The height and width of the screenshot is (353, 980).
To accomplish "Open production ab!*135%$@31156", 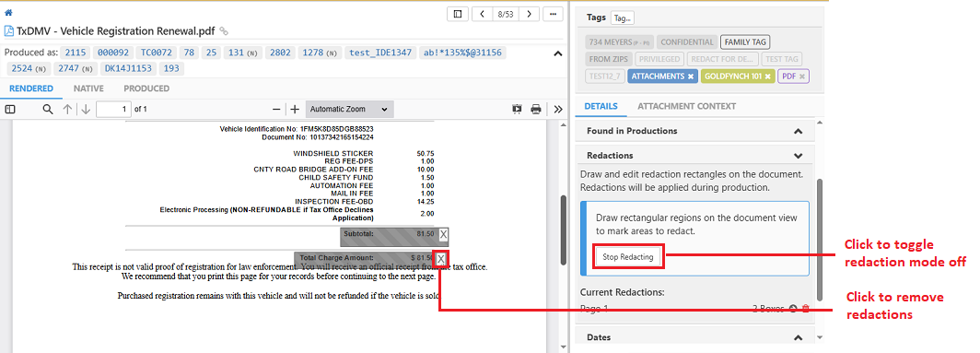I will tap(462, 53).
